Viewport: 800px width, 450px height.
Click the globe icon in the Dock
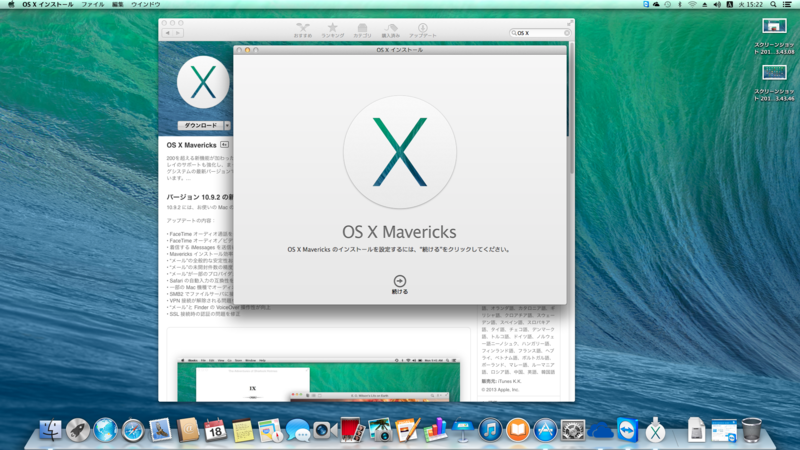105,430
